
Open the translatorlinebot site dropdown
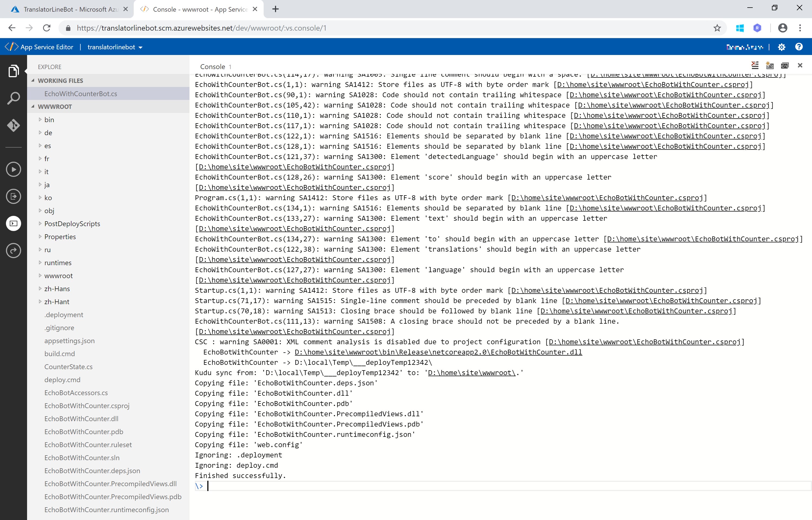coord(115,47)
